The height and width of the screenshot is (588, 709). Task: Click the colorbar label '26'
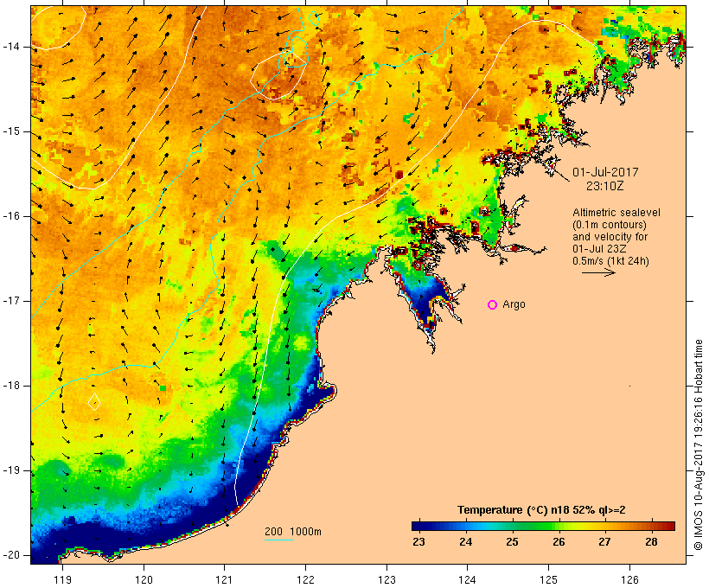(559, 542)
